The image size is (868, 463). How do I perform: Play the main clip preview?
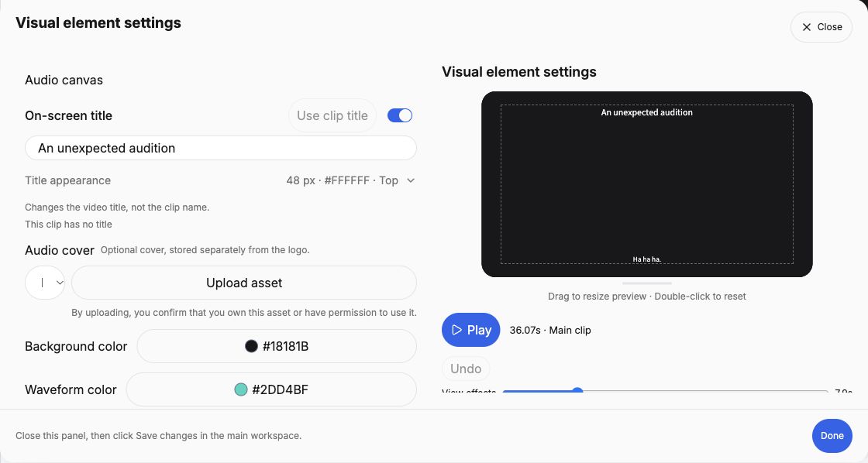click(471, 331)
